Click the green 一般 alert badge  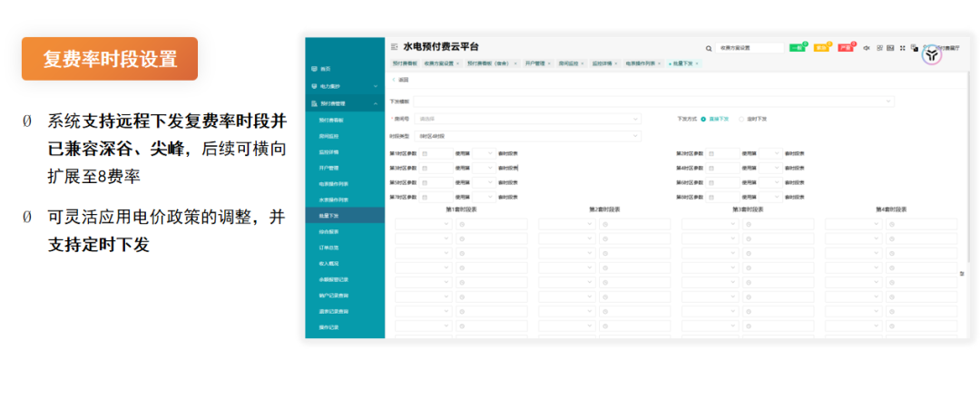coord(797,48)
